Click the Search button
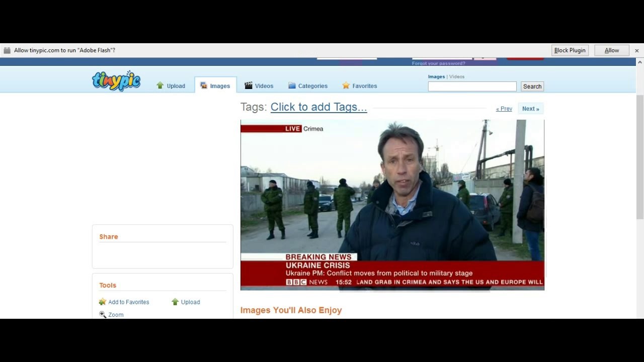644x362 pixels. (532, 86)
